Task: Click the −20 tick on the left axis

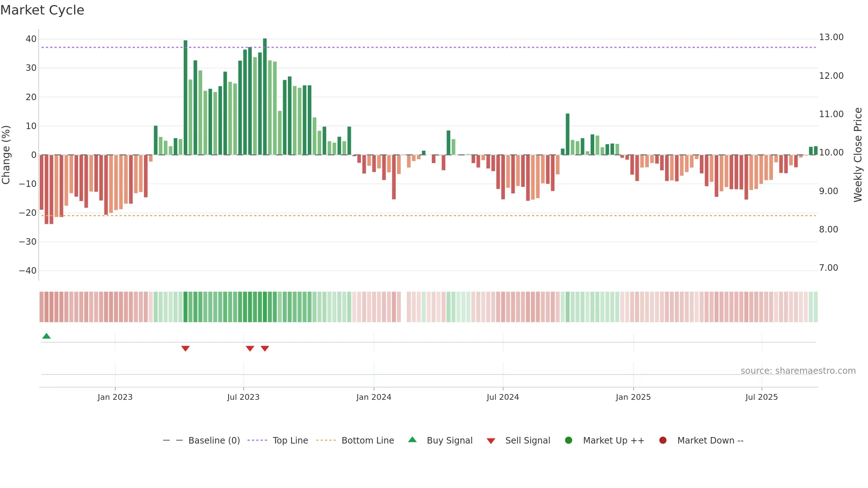Action: click(28, 213)
